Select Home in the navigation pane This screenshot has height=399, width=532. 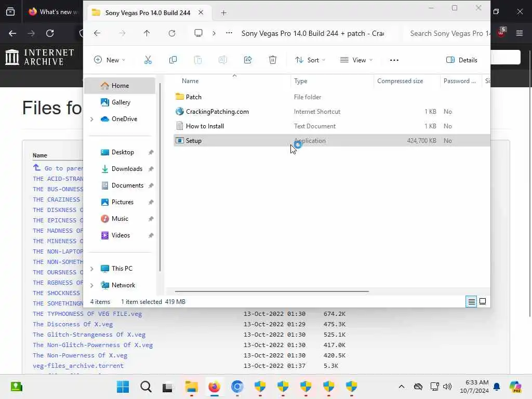(120, 86)
